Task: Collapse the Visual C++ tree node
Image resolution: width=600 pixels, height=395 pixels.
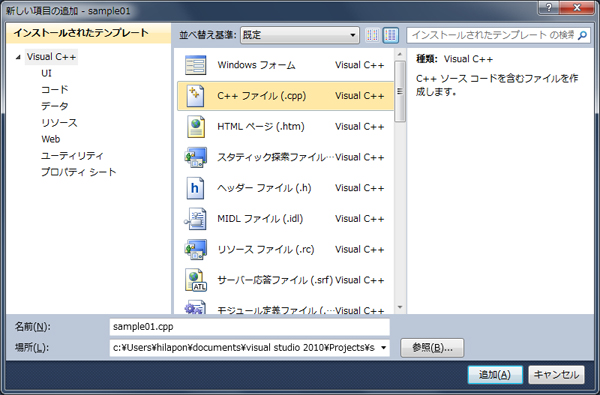Action: (x=18, y=57)
